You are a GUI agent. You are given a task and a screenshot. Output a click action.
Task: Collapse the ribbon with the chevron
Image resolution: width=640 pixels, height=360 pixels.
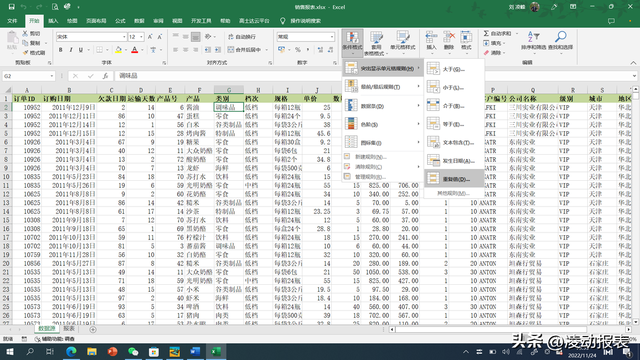633,62
